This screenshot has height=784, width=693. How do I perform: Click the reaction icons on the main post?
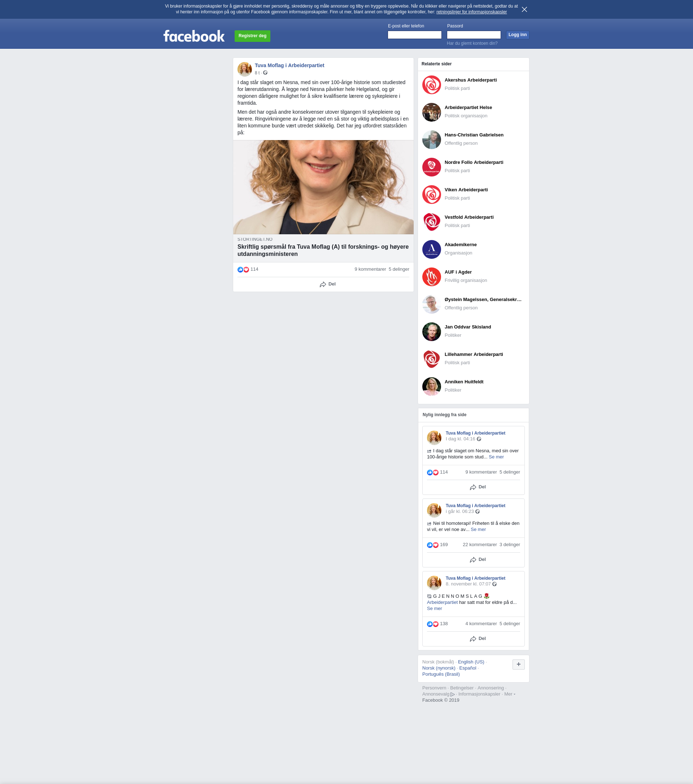coord(243,270)
